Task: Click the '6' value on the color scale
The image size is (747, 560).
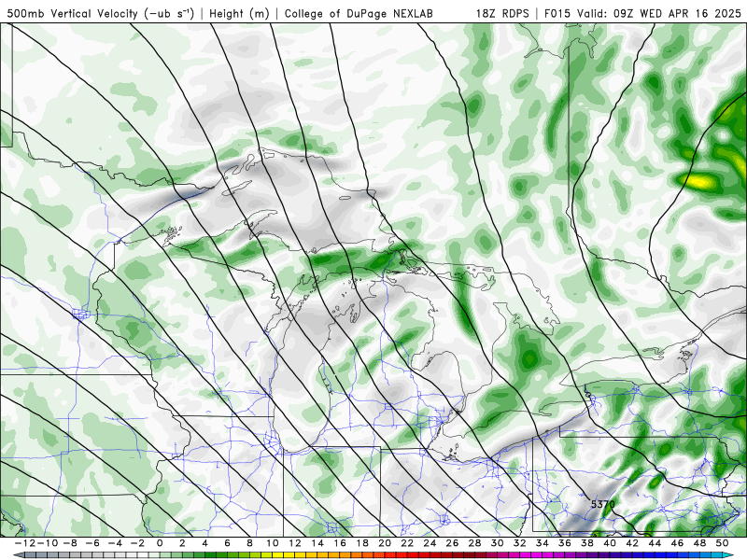Action: point(227,543)
